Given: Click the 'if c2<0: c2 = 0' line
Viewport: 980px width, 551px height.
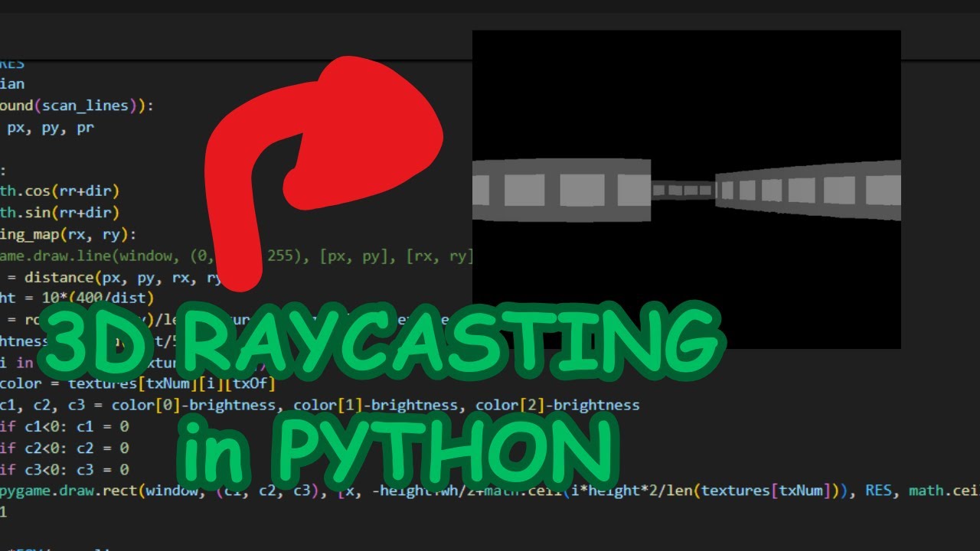Looking at the screenshot, I should pyautogui.click(x=64, y=448).
